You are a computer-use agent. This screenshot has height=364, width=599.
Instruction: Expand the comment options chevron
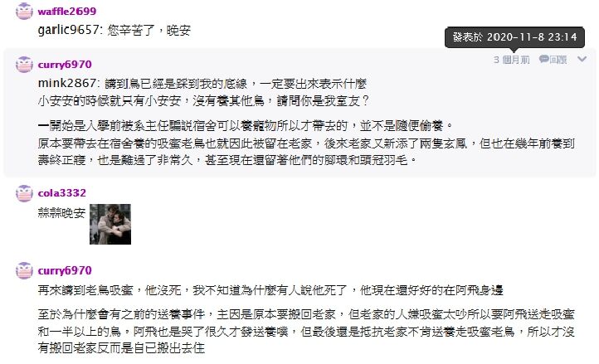pos(582,59)
